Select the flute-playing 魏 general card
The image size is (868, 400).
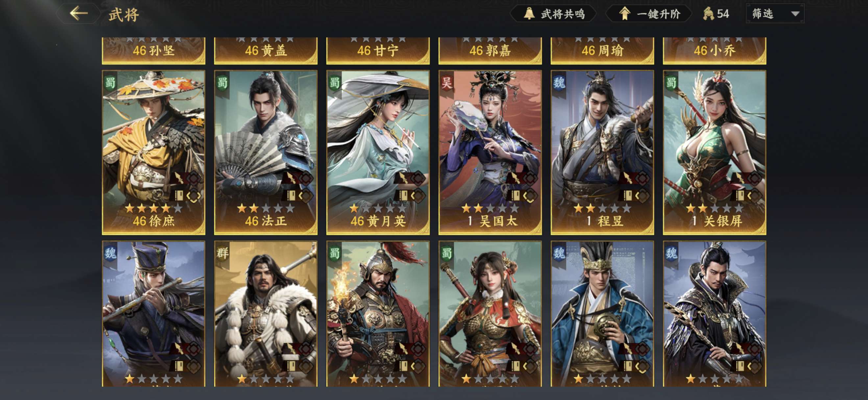tap(154, 313)
